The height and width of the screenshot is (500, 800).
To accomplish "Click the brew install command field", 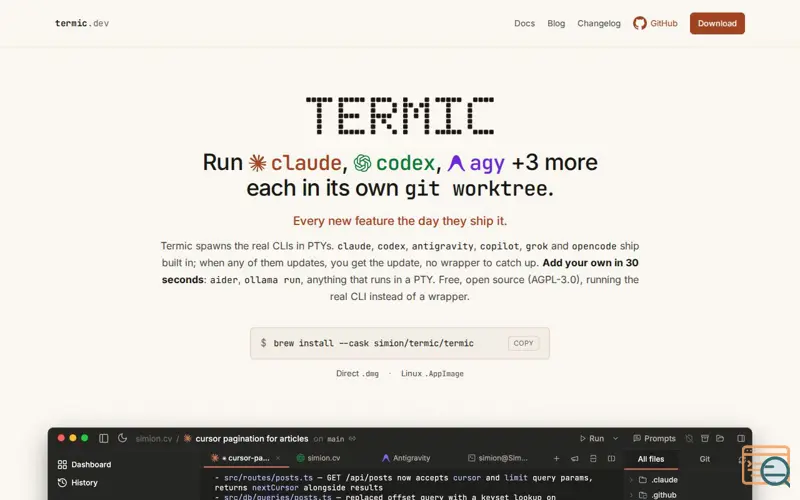I will [399, 343].
